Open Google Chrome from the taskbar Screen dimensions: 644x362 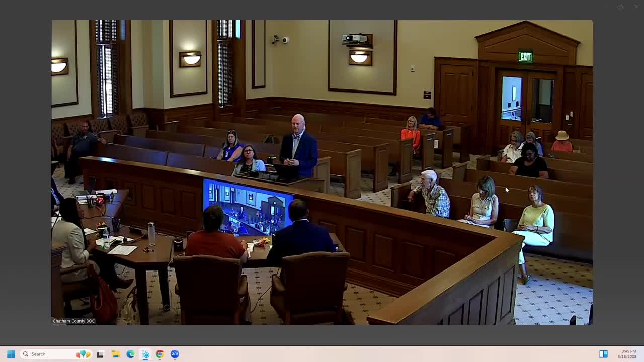pos(159,354)
